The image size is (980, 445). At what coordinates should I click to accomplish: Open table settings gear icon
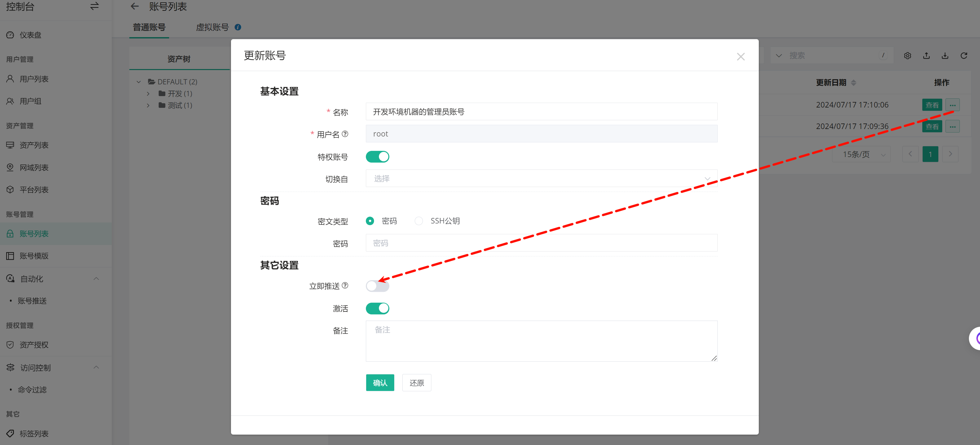click(907, 56)
